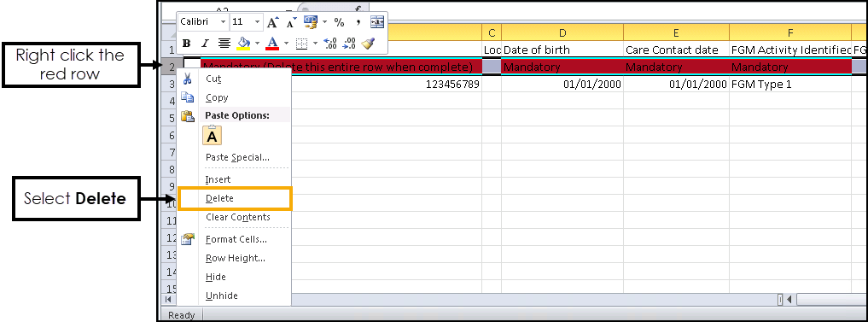
Task: Increase font size with Grow Font icon
Action: (x=272, y=22)
